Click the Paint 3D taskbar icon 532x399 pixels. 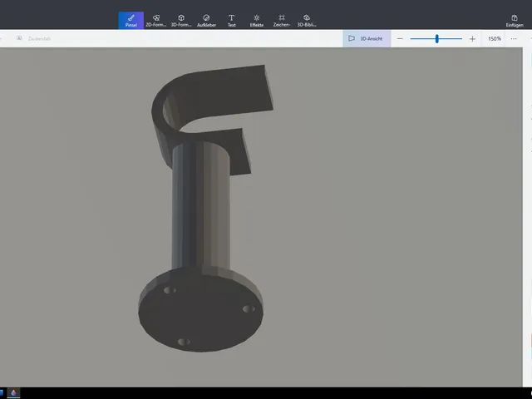tap(13, 393)
